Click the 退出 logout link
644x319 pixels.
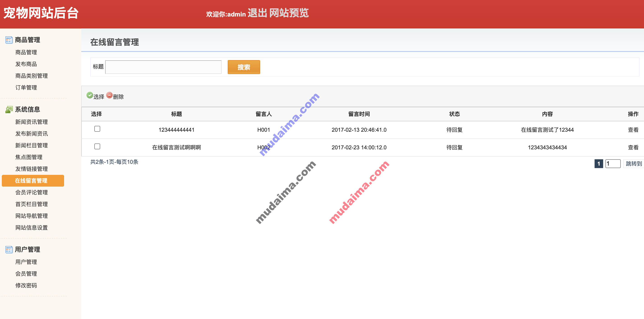[x=257, y=13]
